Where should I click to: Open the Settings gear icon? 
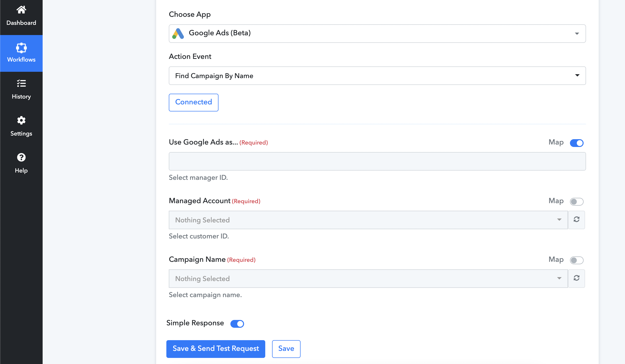point(21,120)
